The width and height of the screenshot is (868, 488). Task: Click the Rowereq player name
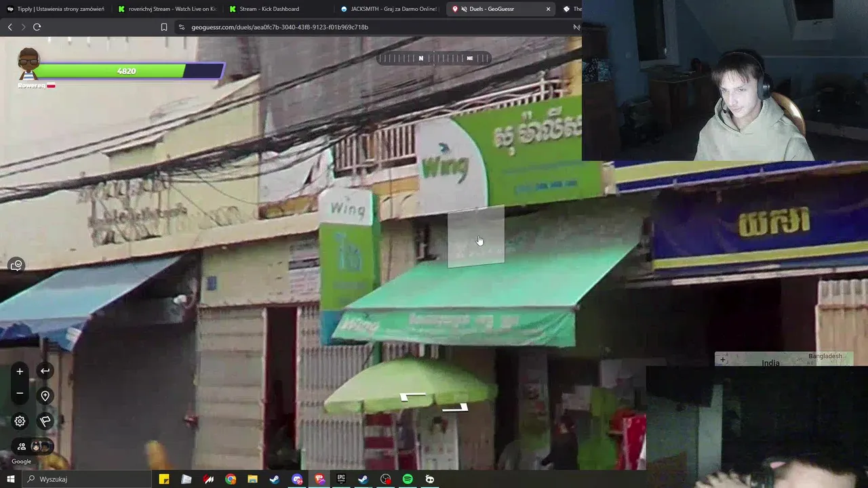click(31, 86)
